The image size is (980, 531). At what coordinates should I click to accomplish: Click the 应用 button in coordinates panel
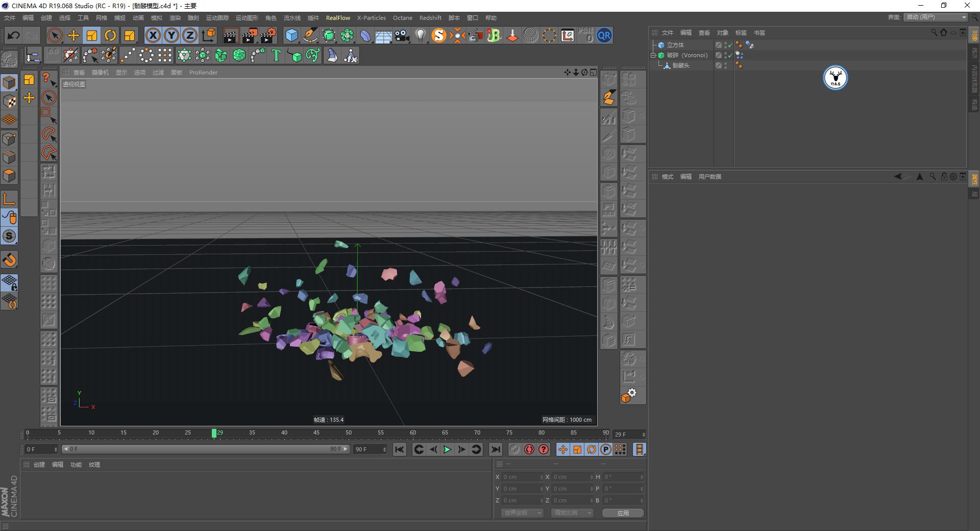coord(623,513)
